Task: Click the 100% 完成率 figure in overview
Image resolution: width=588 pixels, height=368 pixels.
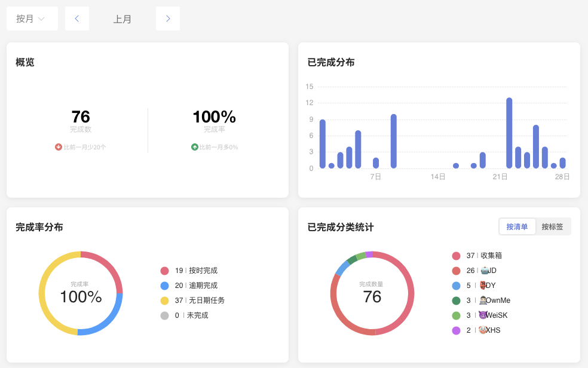Action: coord(214,117)
